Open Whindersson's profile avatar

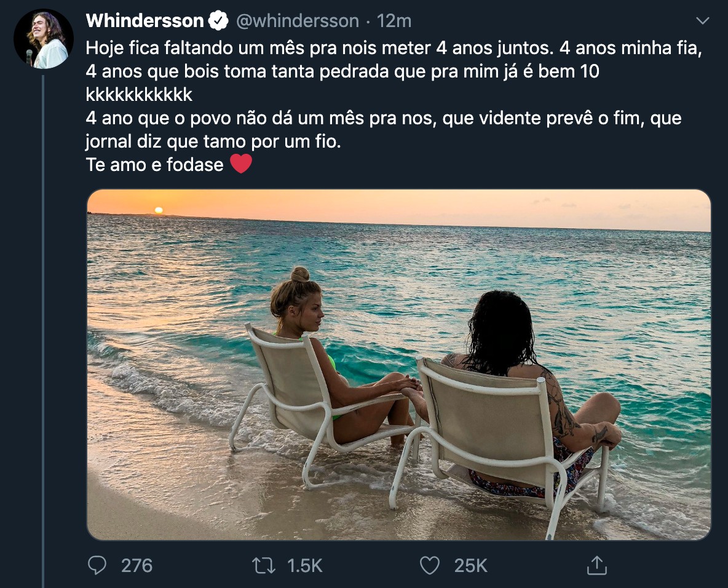click(44, 39)
